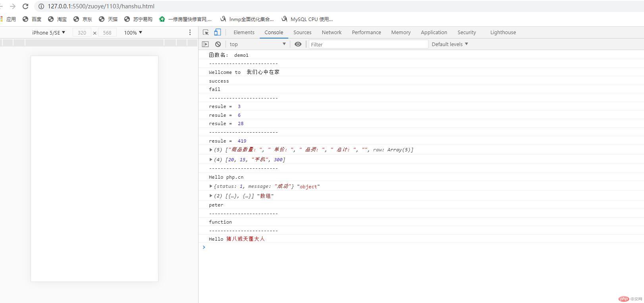Viewport: 644px width, 303px height.
Task: Show the console sidebar
Action: click(x=205, y=44)
